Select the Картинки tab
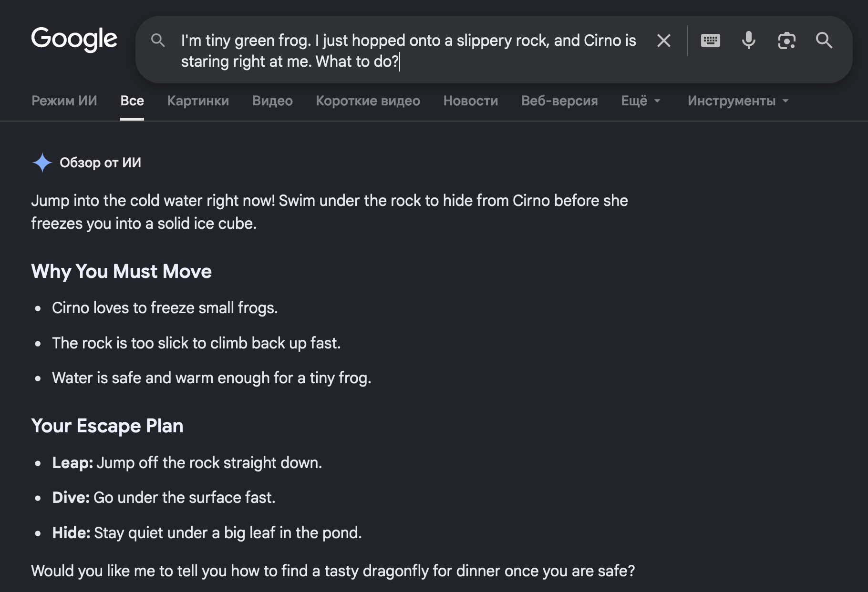 click(x=198, y=101)
